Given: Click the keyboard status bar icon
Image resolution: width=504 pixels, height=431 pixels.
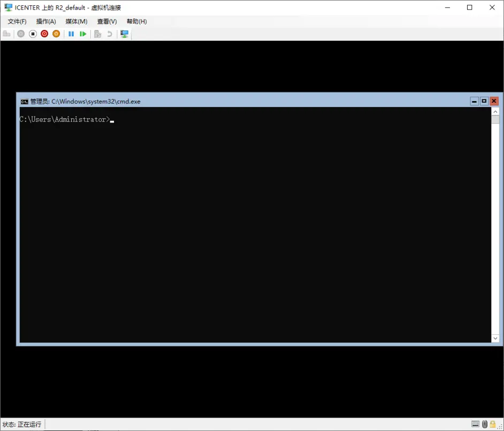Looking at the screenshot, I should (x=476, y=424).
